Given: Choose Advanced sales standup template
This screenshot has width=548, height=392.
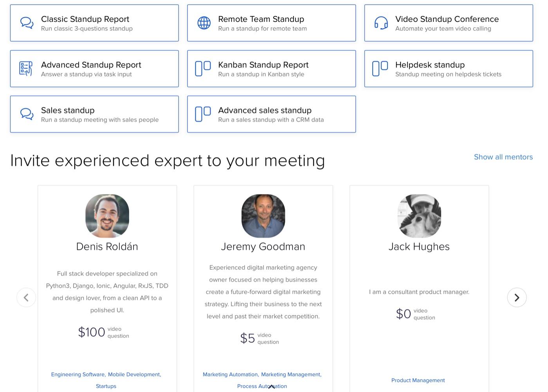Looking at the screenshot, I should [271, 114].
